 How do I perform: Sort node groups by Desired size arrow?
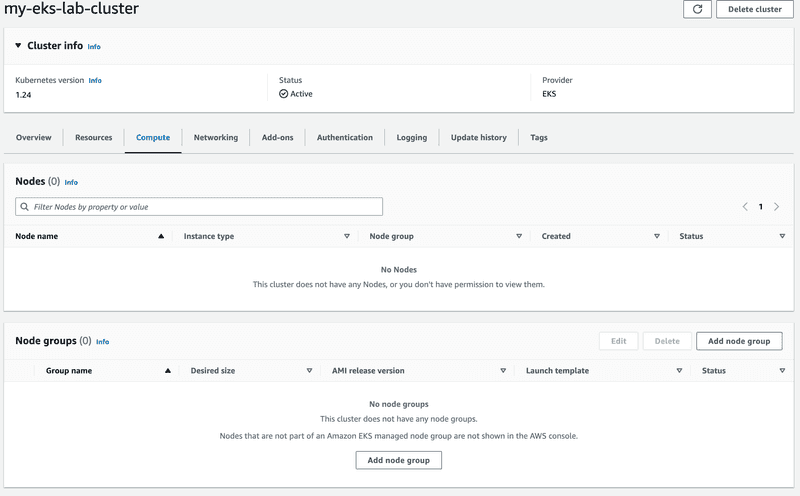point(309,371)
